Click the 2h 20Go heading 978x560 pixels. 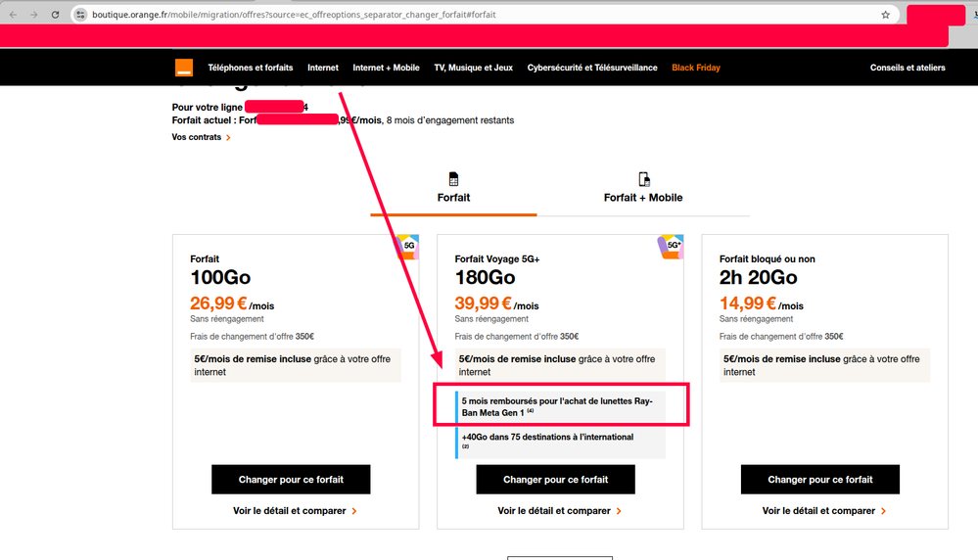pos(758,277)
